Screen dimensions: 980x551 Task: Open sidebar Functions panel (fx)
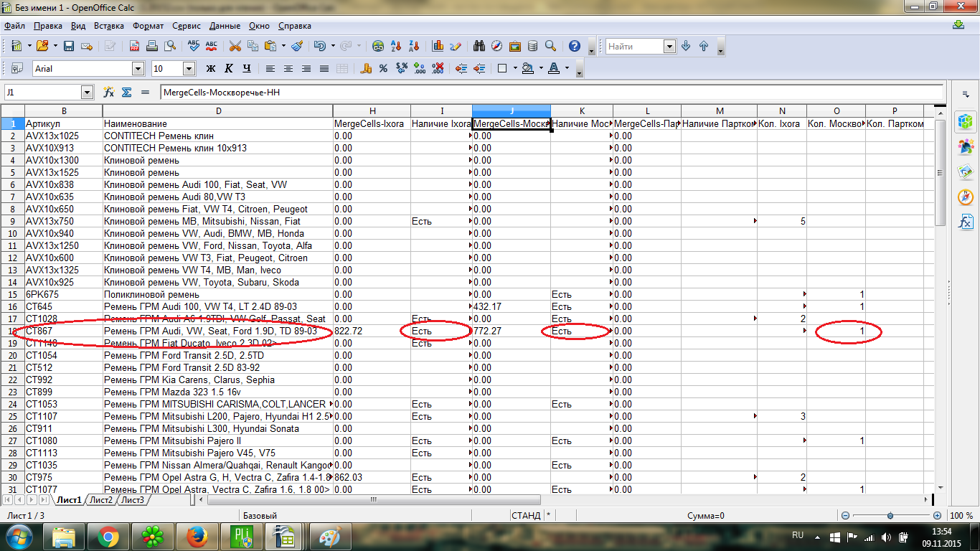tap(966, 222)
